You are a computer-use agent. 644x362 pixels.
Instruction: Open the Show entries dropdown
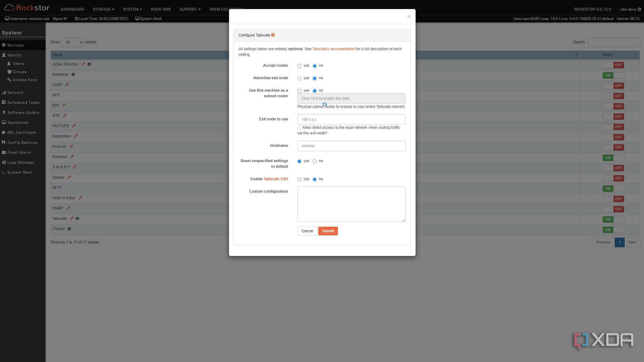coord(72,42)
